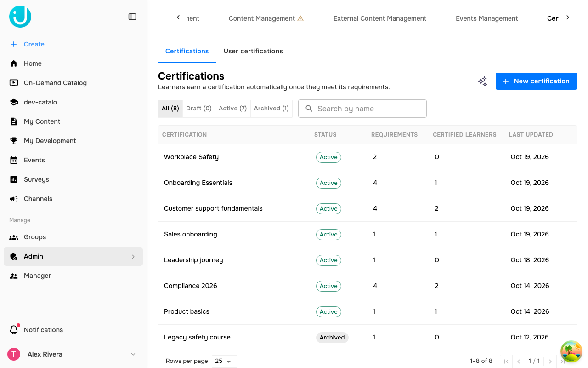The height and width of the screenshot is (368, 588).
Task: Click the next page arrow
Action: click(550, 361)
